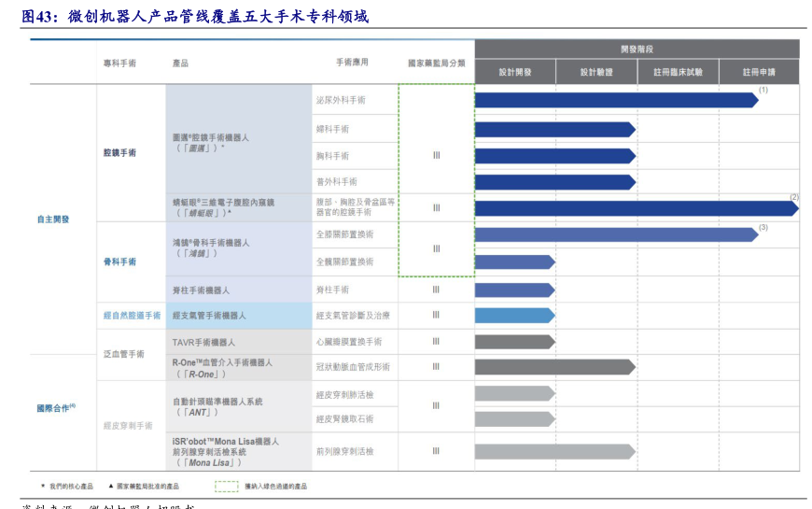The image size is (812, 509).
Task: Click the 經支氣管手術機器人 product cell
Action: (238, 316)
